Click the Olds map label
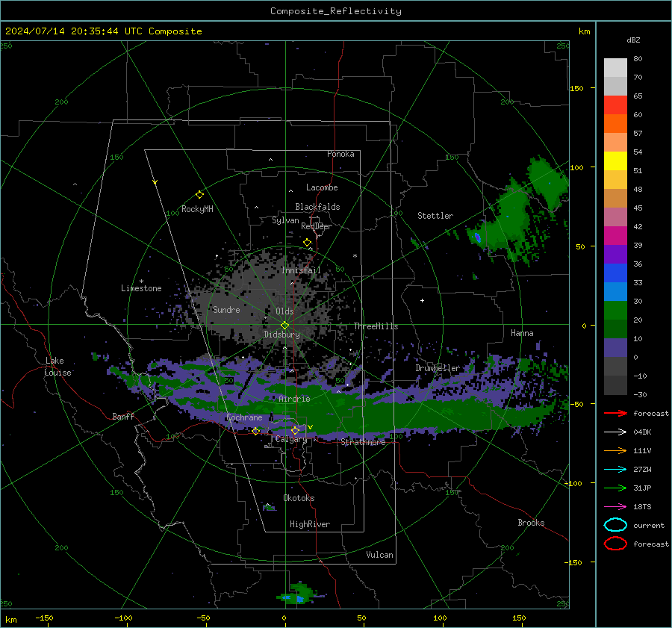The height and width of the screenshot is (628, 672). click(284, 311)
